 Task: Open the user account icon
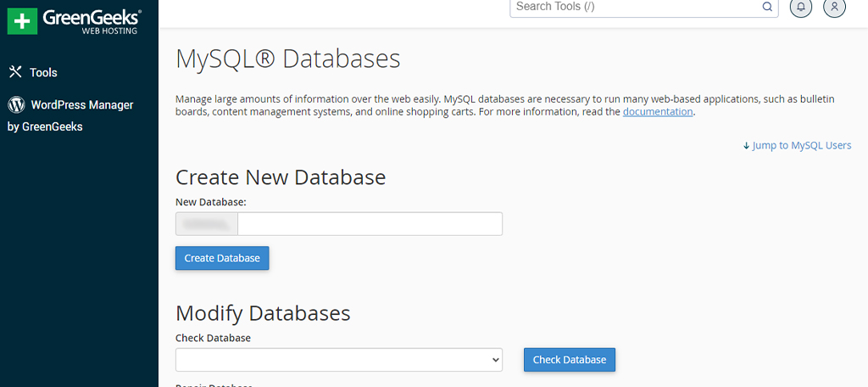click(x=834, y=7)
